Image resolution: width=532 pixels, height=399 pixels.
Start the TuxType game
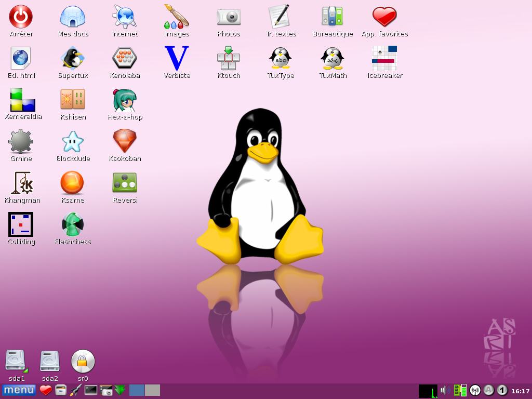pos(281,58)
